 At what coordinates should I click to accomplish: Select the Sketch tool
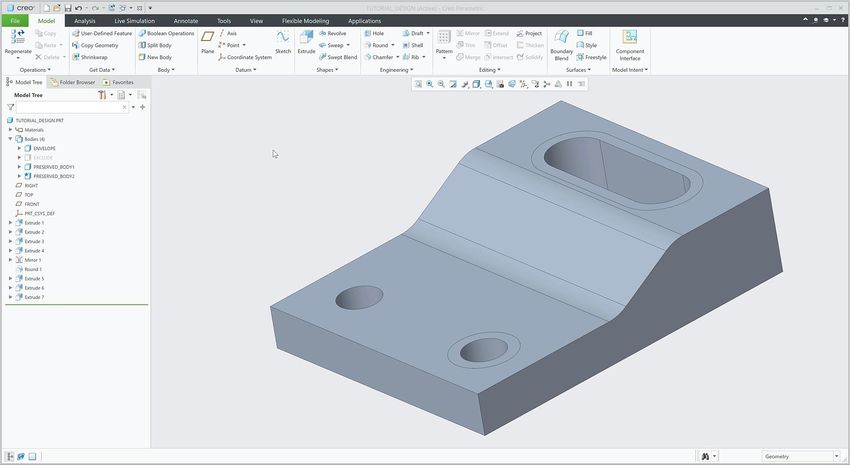pyautogui.click(x=283, y=40)
